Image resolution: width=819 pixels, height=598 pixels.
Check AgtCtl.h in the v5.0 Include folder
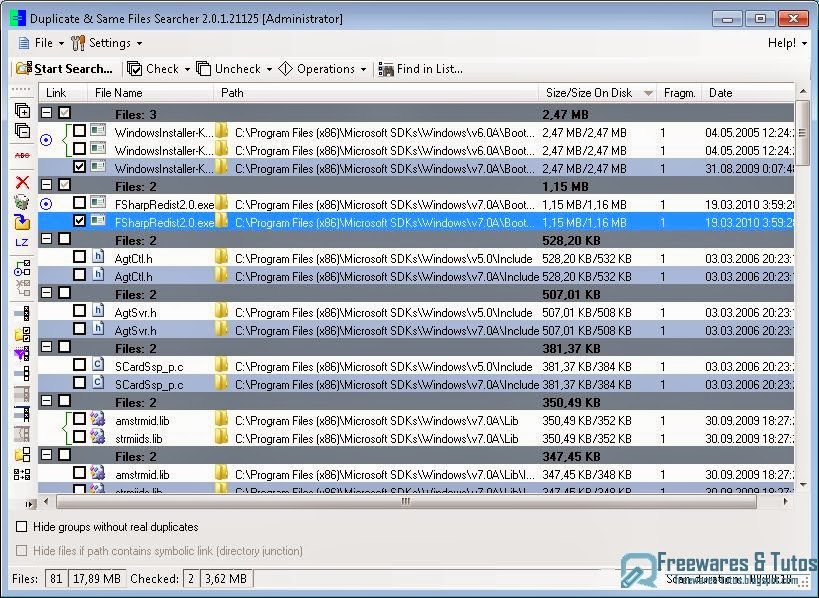(79, 256)
